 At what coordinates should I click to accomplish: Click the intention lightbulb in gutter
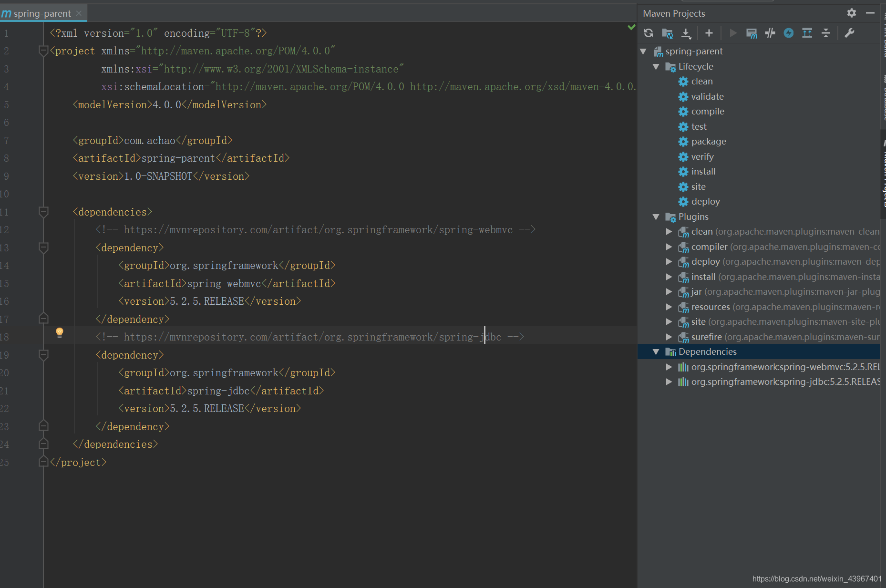coord(60,333)
